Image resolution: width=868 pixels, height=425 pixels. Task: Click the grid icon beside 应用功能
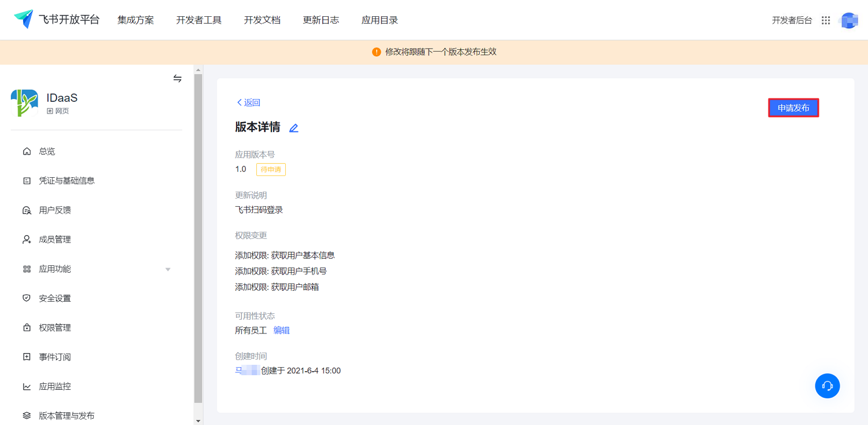pyautogui.click(x=27, y=269)
